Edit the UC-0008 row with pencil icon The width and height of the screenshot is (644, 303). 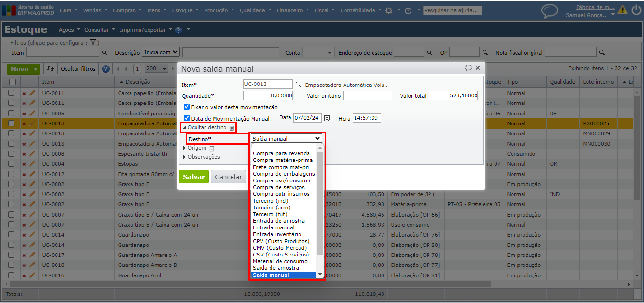pos(32,154)
